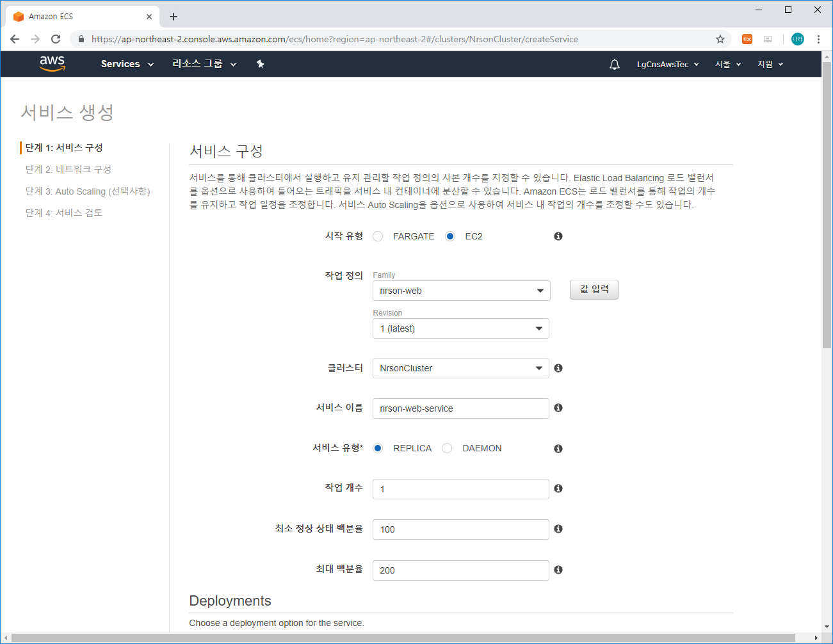Select the REPLICA service type radio

378,448
